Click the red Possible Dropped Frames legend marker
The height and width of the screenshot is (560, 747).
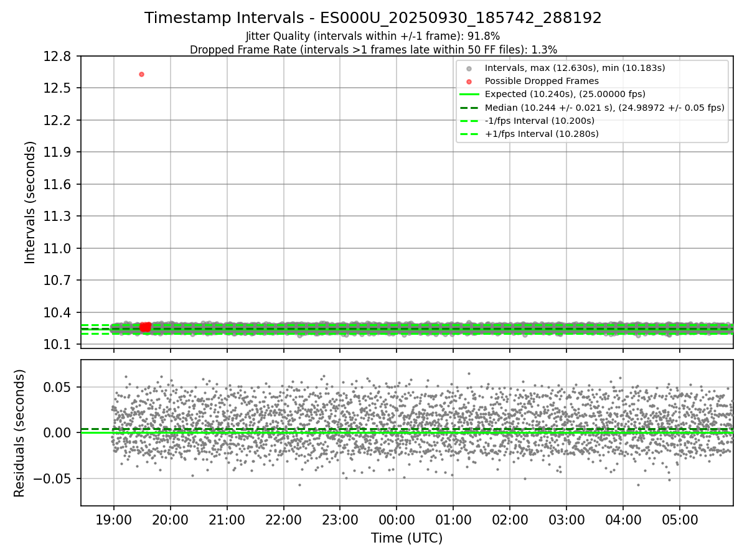[x=469, y=81]
